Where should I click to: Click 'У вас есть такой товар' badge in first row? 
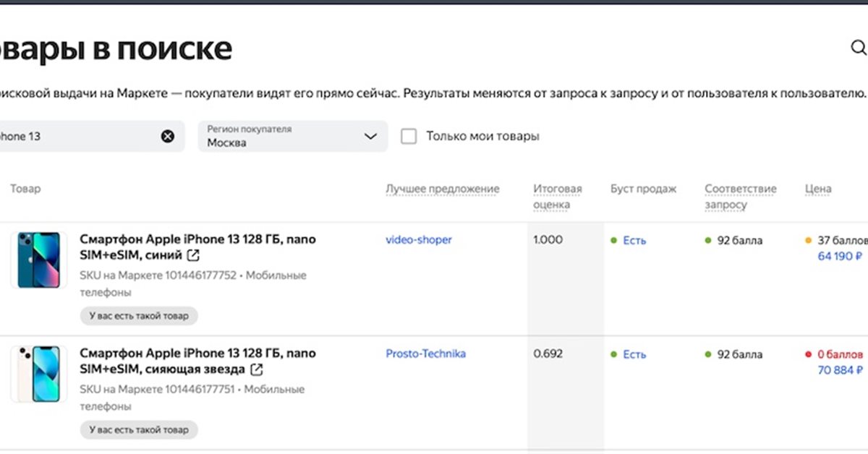[138, 316]
